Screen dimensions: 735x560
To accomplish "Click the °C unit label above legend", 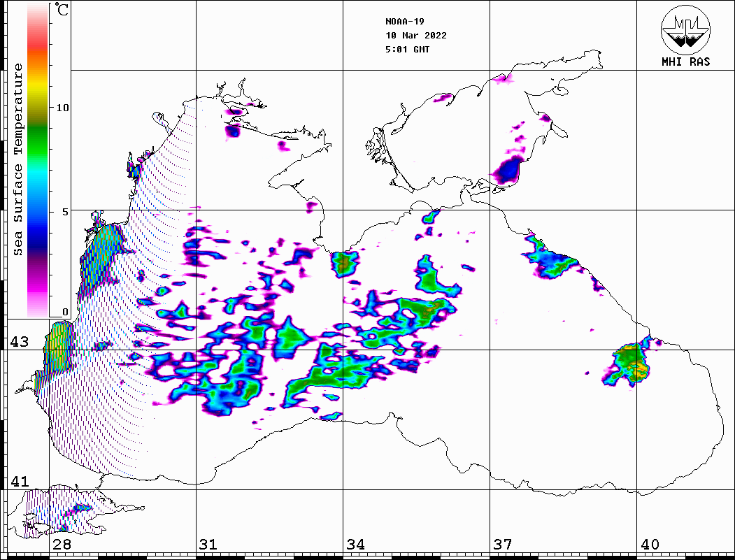I will 62,9.
